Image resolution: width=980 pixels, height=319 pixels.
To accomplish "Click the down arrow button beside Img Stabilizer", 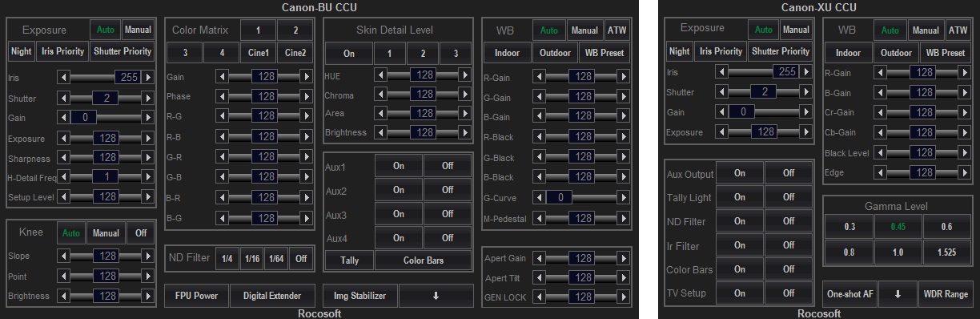I will (x=436, y=296).
